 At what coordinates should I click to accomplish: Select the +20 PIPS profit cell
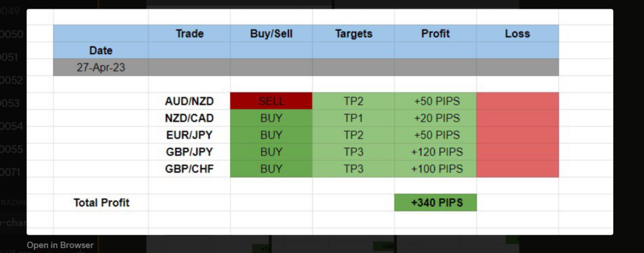point(435,118)
